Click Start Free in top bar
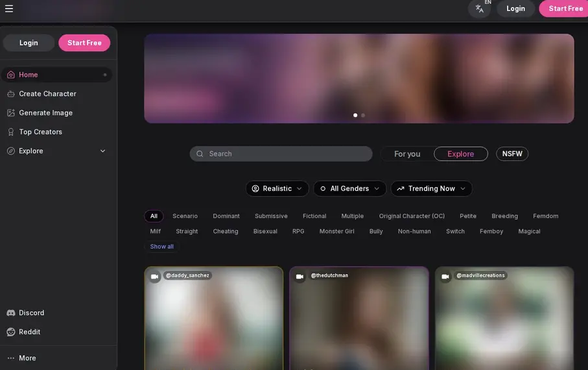This screenshot has height=370, width=588. [565, 8]
